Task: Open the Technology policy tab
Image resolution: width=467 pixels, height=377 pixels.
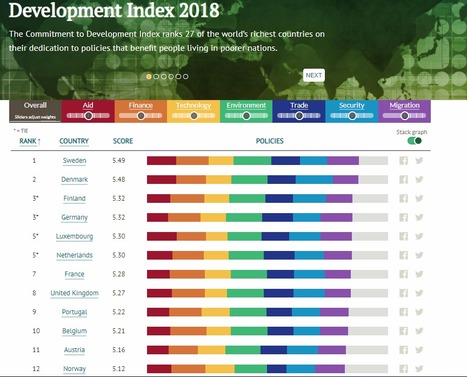Action: [193, 105]
